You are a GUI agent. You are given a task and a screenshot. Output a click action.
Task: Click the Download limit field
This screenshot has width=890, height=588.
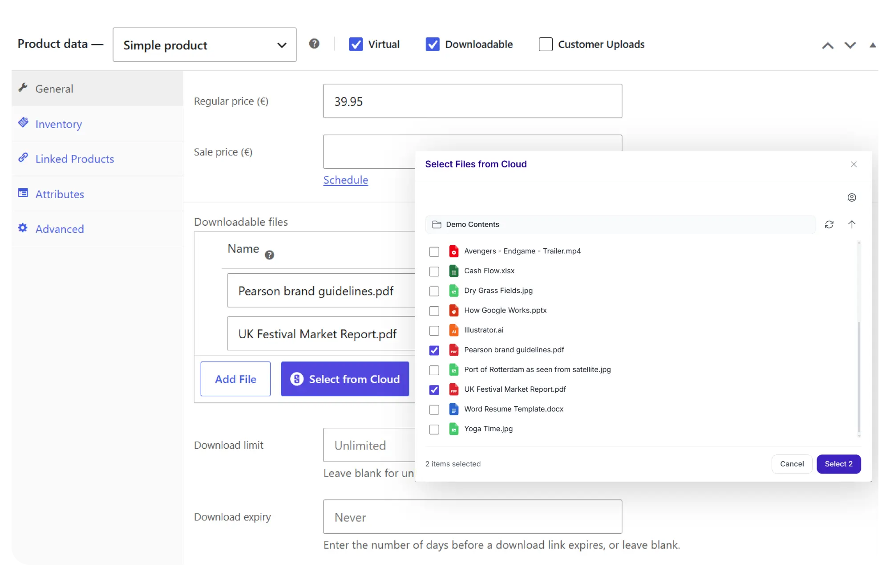coord(369,445)
